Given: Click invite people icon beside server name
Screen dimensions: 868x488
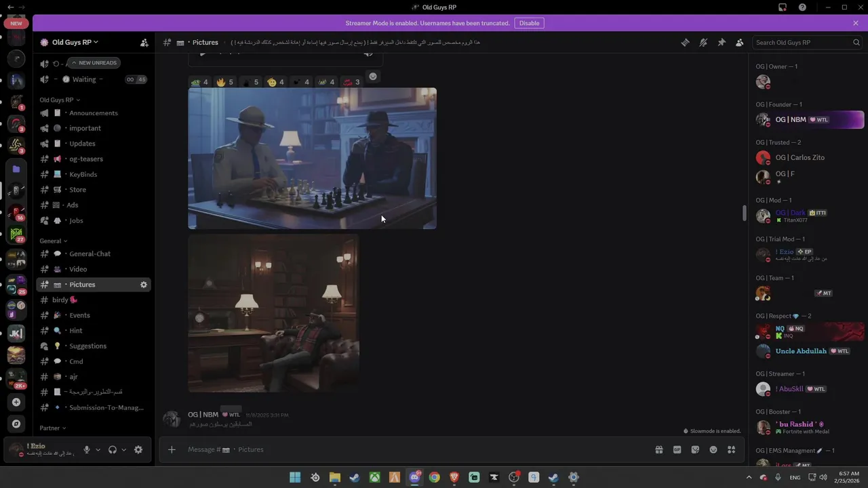Looking at the screenshot, I should pos(144,42).
